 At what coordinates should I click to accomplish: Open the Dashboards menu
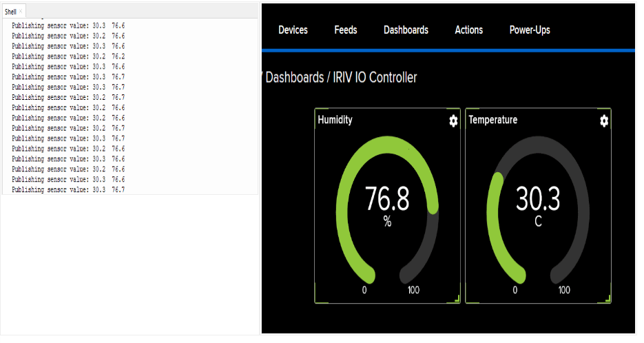point(406,30)
